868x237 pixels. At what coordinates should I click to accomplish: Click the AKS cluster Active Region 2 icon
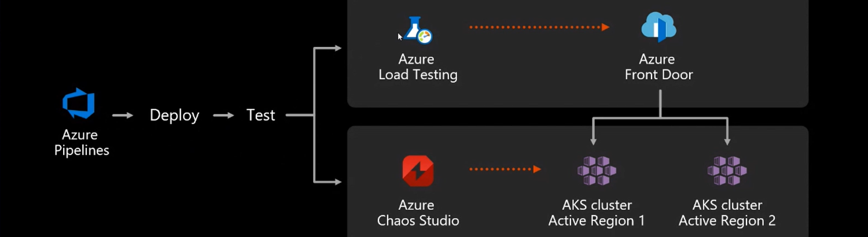[727, 171]
